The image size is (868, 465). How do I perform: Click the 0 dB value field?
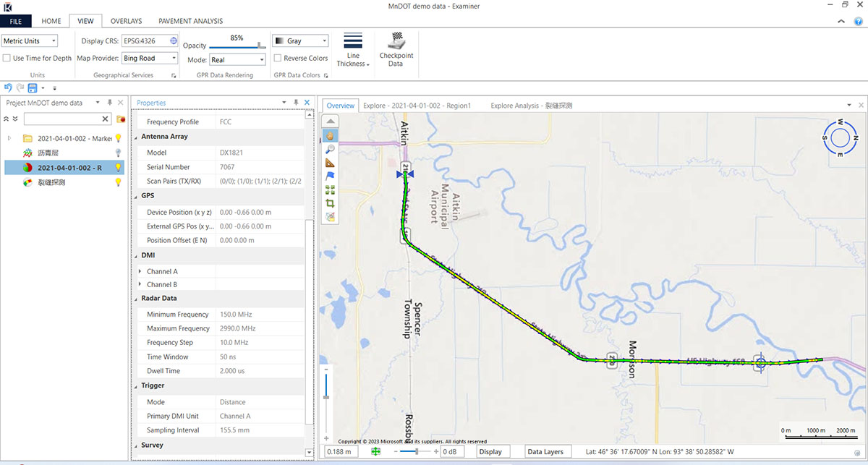(453, 451)
